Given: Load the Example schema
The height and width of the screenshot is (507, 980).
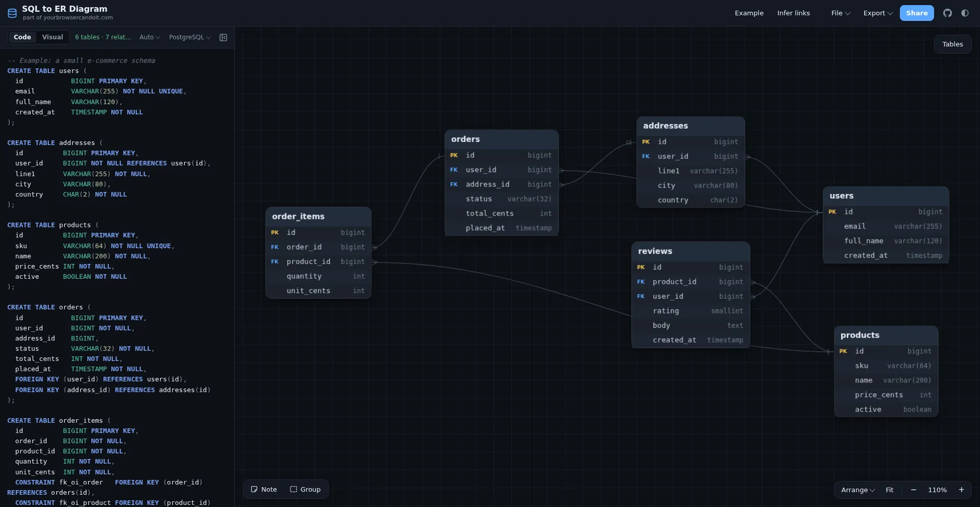Looking at the screenshot, I should 749,13.
